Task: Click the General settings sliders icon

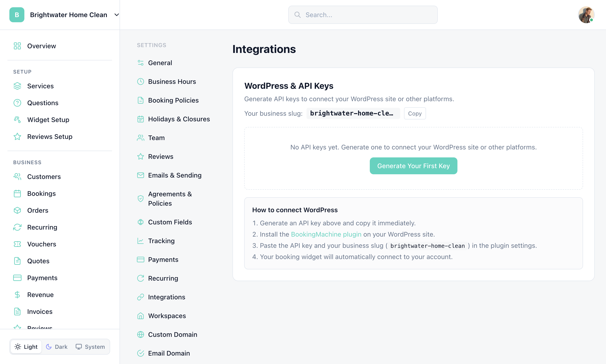Action: (x=141, y=63)
